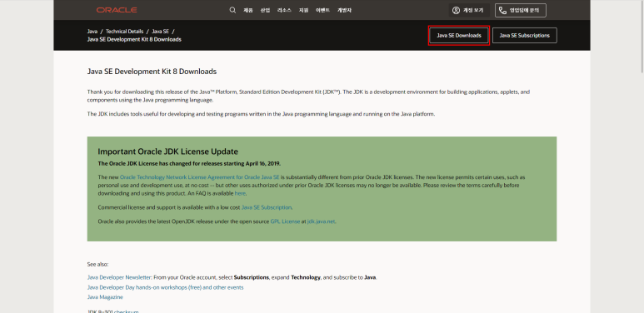Click the Java SE Subscriptions button
This screenshot has width=644, height=313.
525,35
